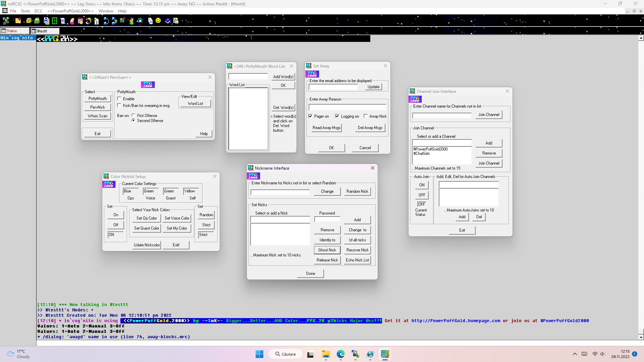Image resolution: width=644 pixels, height=362 pixels.
Task: Select #ChatGirls in channel list
Action: 422,154
